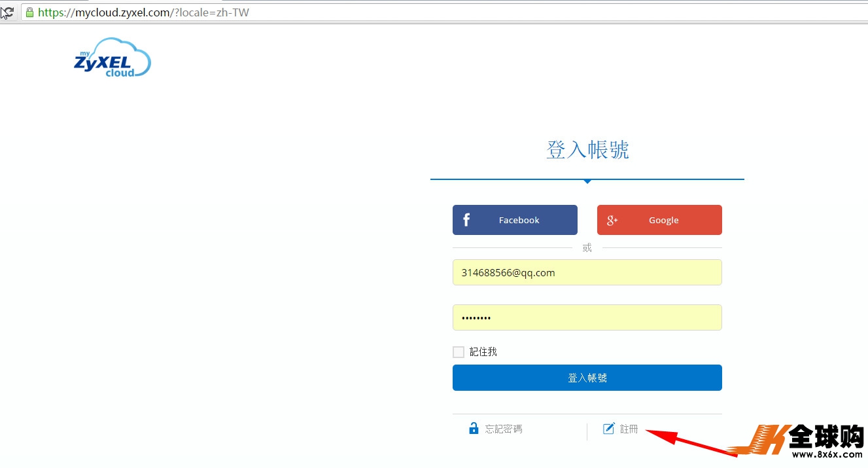Enable the 記住我 checkbox
868x468 pixels.
tap(458, 351)
